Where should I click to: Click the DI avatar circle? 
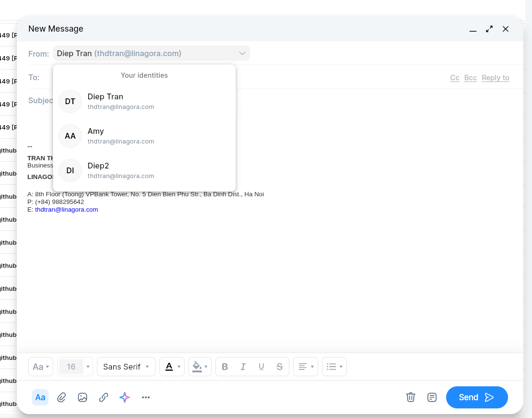(x=70, y=170)
